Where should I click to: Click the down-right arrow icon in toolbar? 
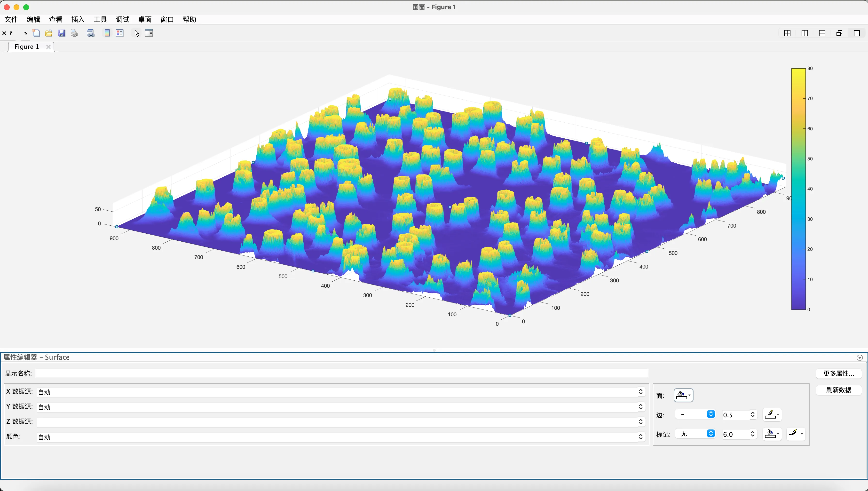tap(25, 33)
